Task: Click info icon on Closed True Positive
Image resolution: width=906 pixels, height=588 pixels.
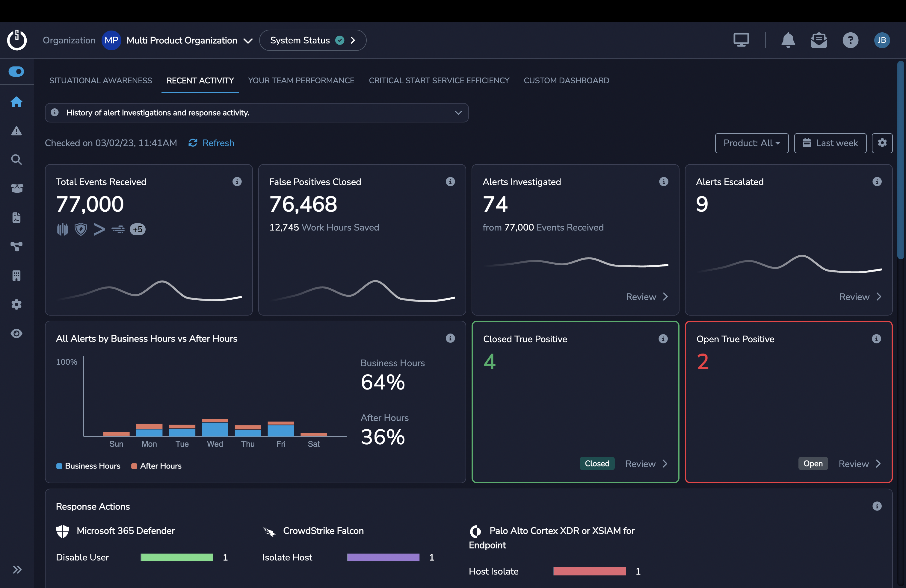Action: click(x=663, y=339)
